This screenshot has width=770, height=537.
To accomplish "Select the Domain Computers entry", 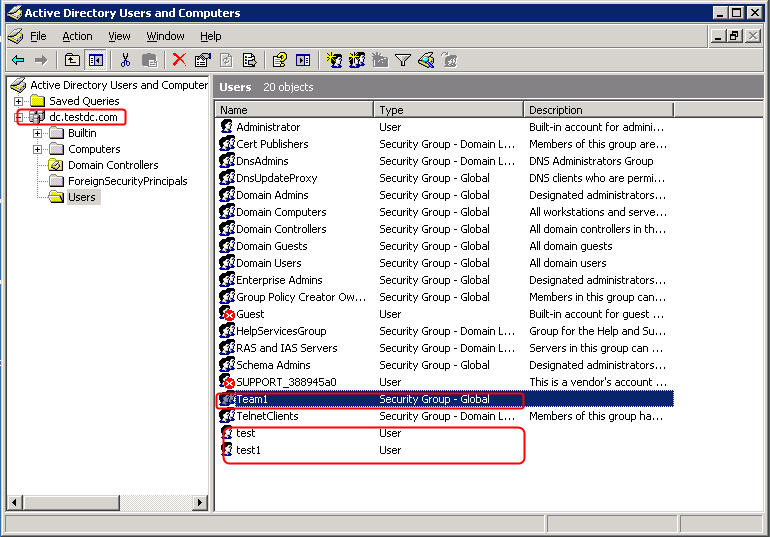I will point(281,212).
